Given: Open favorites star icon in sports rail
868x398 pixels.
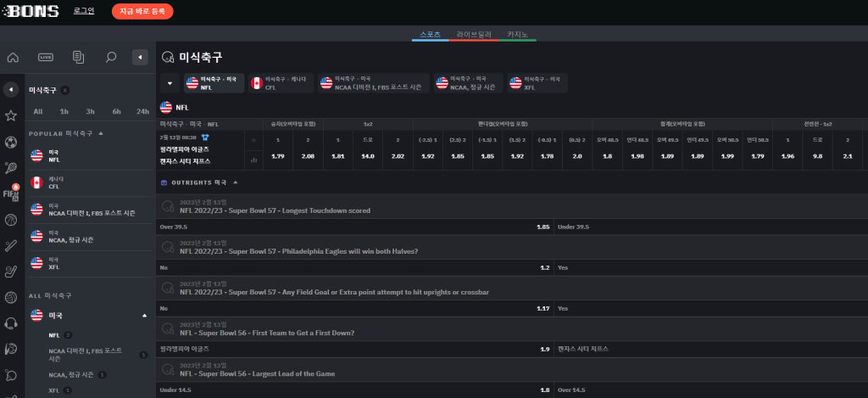Looking at the screenshot, I should coord(10,116).
